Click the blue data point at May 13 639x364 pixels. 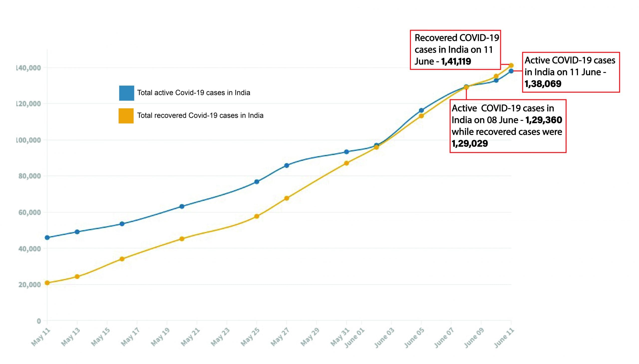[77, 232]
